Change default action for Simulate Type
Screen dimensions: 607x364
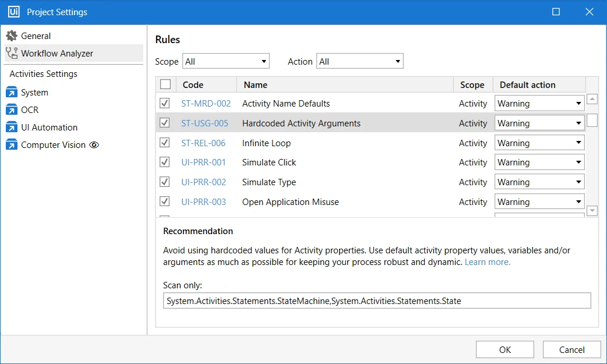click(539, 182)
